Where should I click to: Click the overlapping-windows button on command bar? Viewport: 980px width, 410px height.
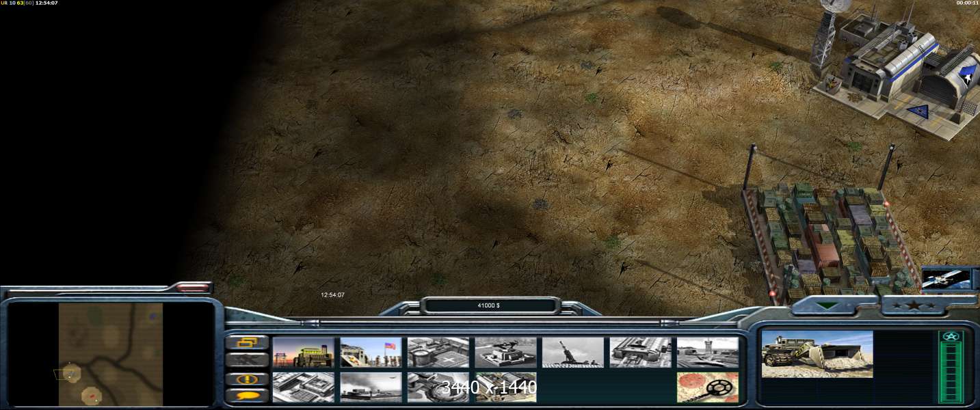pos(247,342)
